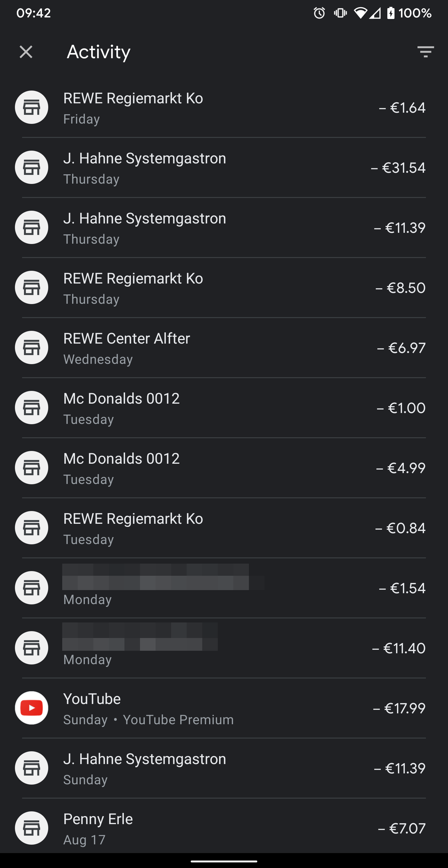448x868 pixels.
Task: Click the YouTube Premium logo icon
Action: pos(31,708)
